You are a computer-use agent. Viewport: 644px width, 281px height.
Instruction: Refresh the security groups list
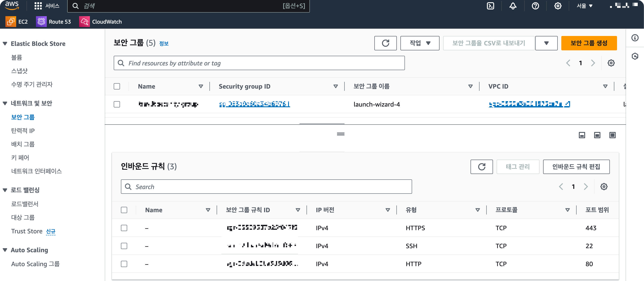click(x=385, y=43)
